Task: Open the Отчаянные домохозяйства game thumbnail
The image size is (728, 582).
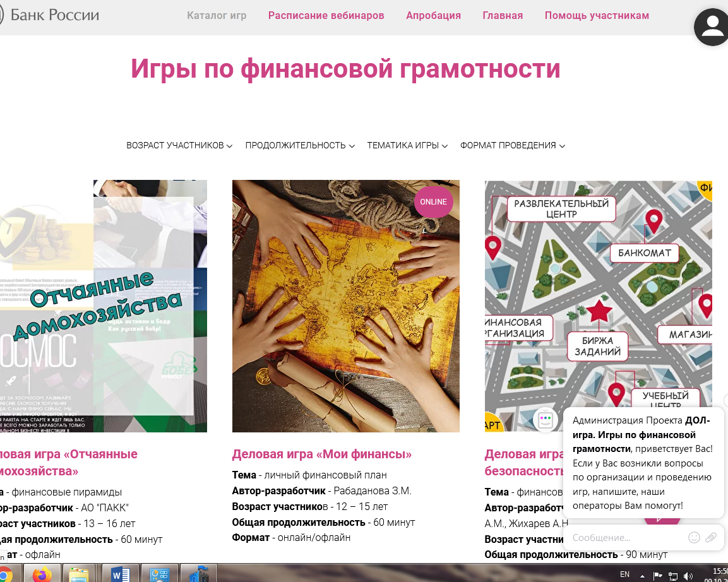Action: point(104,306)
